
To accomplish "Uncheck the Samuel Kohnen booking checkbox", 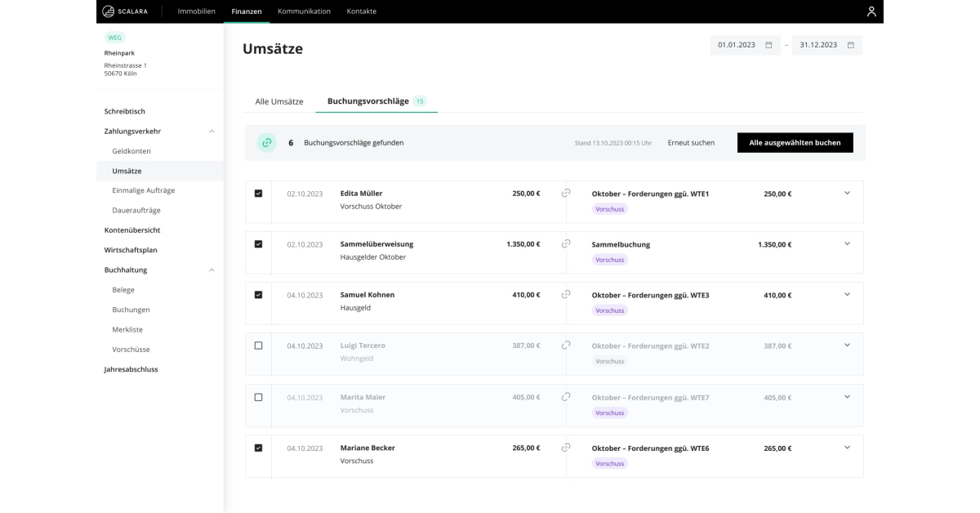I will (x=258, y=295).
